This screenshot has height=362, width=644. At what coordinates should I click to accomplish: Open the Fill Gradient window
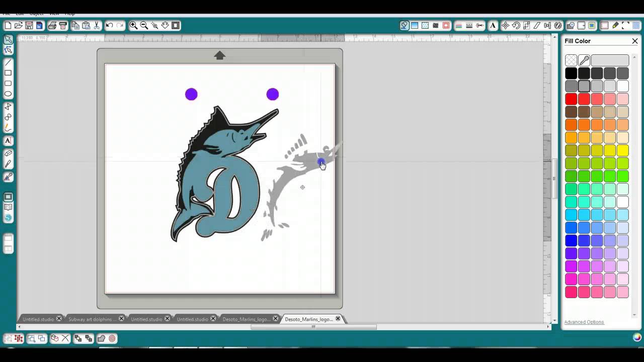415,25
